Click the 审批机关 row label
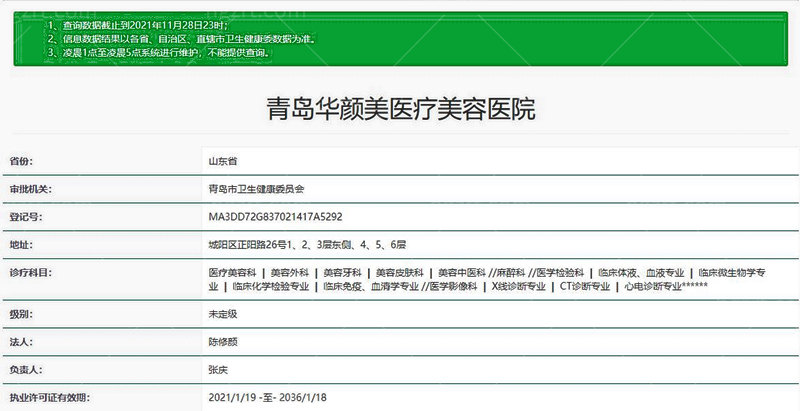This screenshot has width=800, height=411. (x=31, y=189)
